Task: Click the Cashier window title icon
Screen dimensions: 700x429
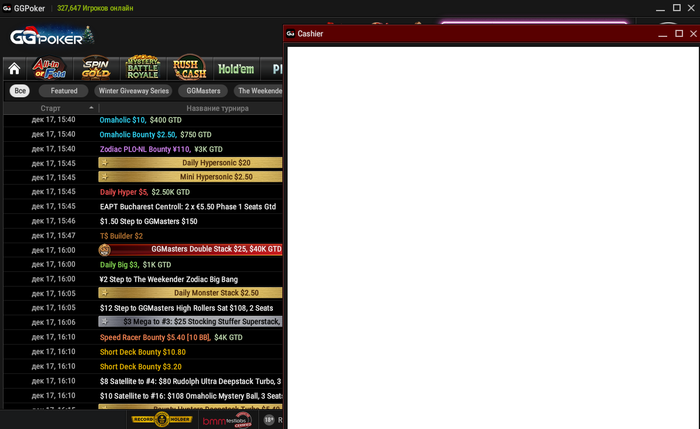Action: (291, 33)
